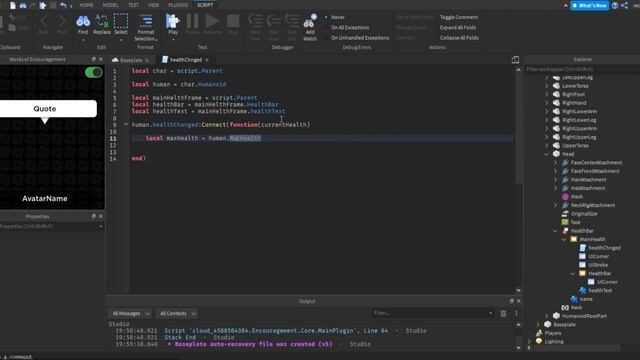
Task: Click the share icon in the top right
Action: pos(624,5)
